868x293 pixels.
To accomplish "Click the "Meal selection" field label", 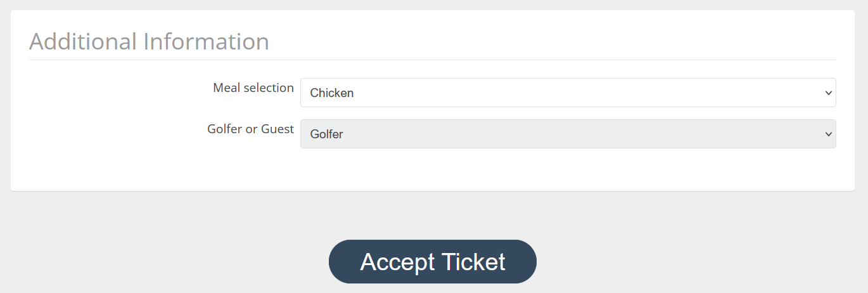I will pyautogui.click(x=253, y=88).
